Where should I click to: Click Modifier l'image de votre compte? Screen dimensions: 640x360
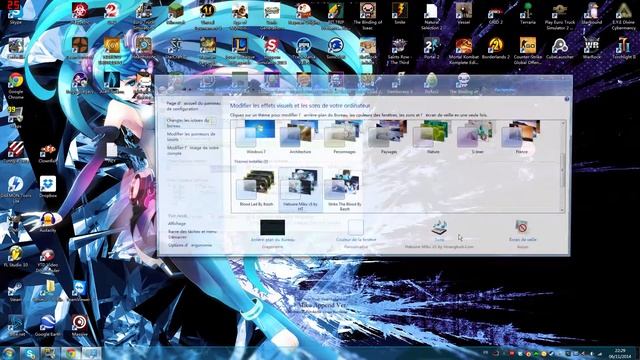193,150
